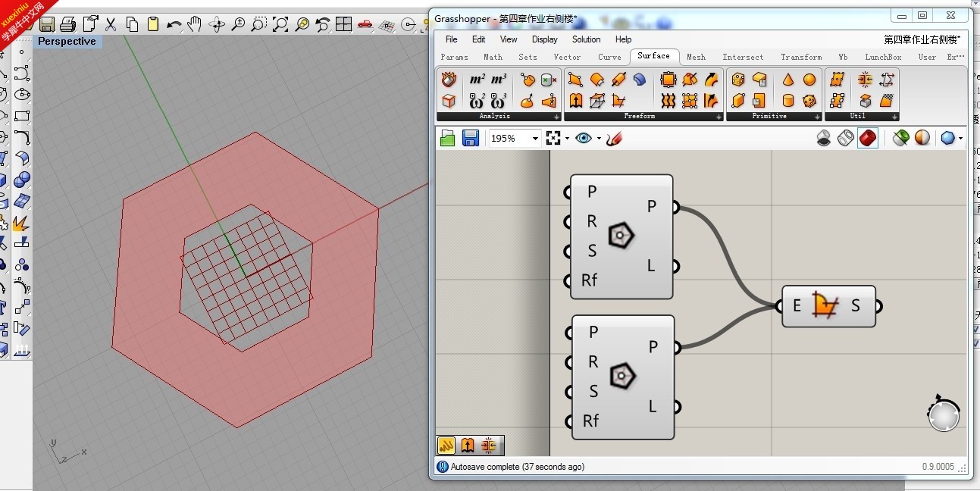Undo with the curved arrow in Rhino toolbar
Viewport: 980px width, 491px height.
174,24
